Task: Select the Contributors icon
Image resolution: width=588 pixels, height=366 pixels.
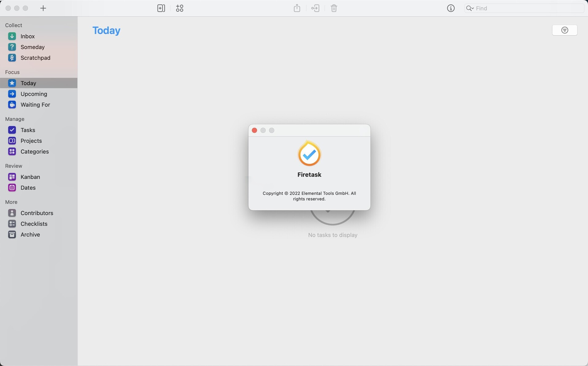Action: tap(12, 212)
